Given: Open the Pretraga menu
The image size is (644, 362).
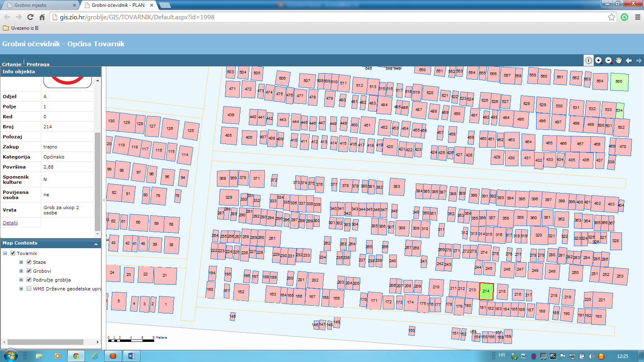Looking at the screenshot, I should tap(38, 64).
